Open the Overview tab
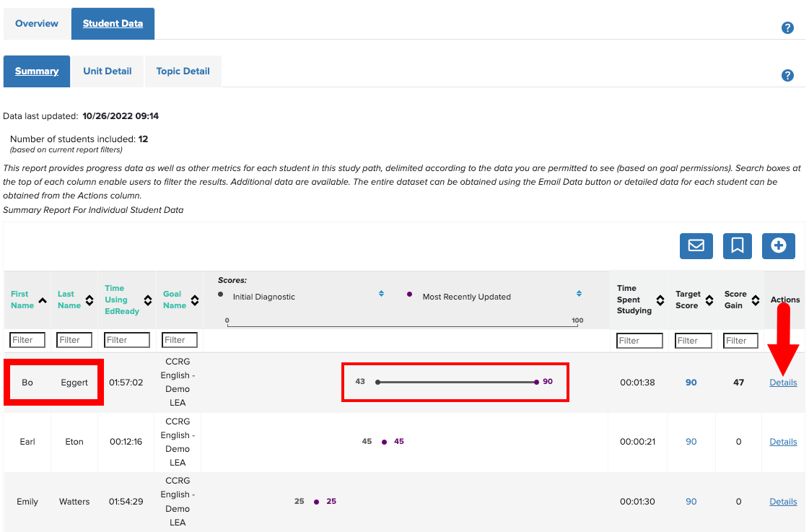This screenshot has height=532, width=809. (x=37, y=24)
